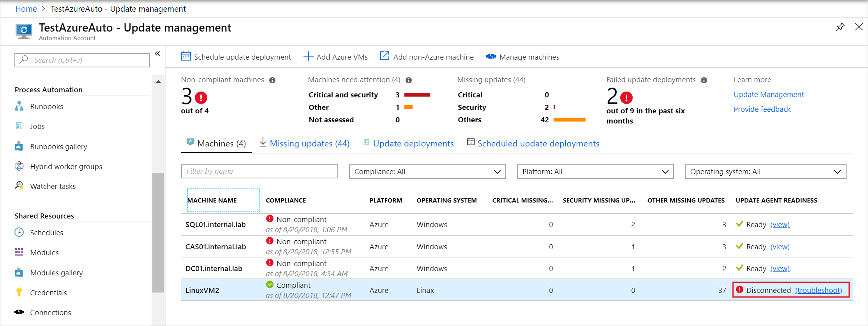Screen dimensions: 868x326
Task: Open the Runbooks gallery sidebar item
Action: tap(58, 146)
